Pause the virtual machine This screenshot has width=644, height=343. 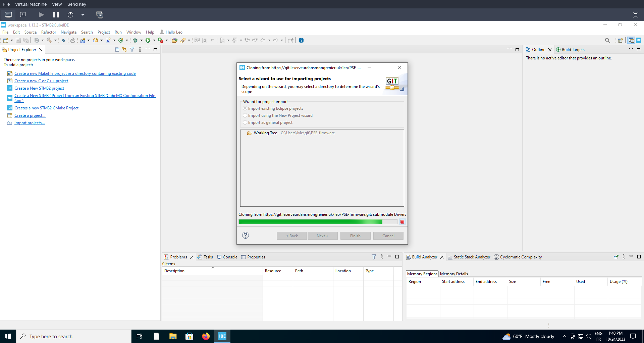click(x=56, y=15)
